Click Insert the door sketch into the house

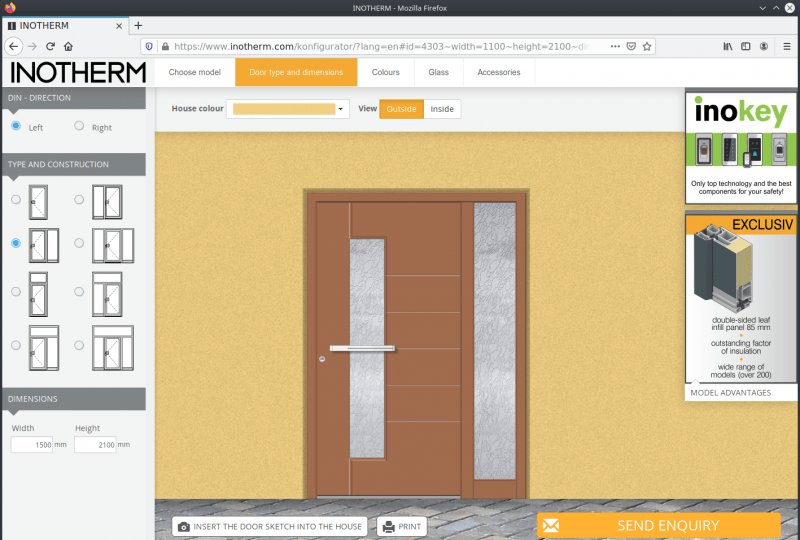pos(270,526)
